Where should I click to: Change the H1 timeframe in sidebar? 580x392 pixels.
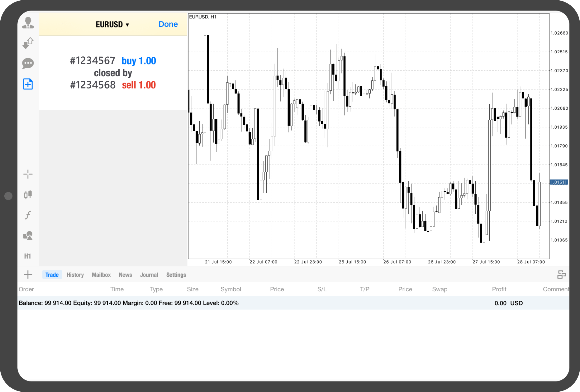[28, 256]
